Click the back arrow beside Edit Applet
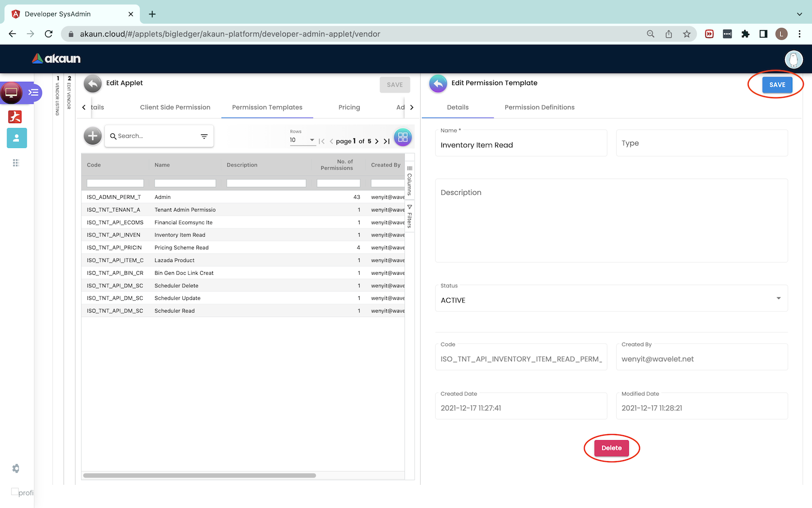 tap(93, 84)
